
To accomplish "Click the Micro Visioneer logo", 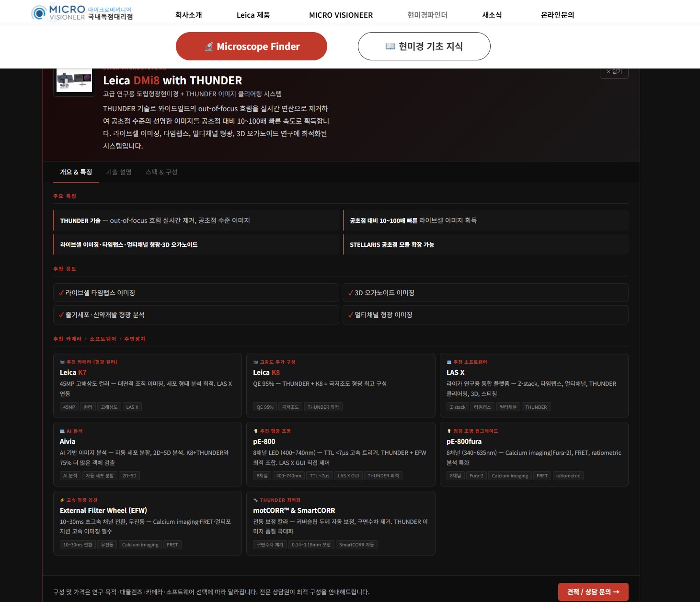I will pos(82,13).
